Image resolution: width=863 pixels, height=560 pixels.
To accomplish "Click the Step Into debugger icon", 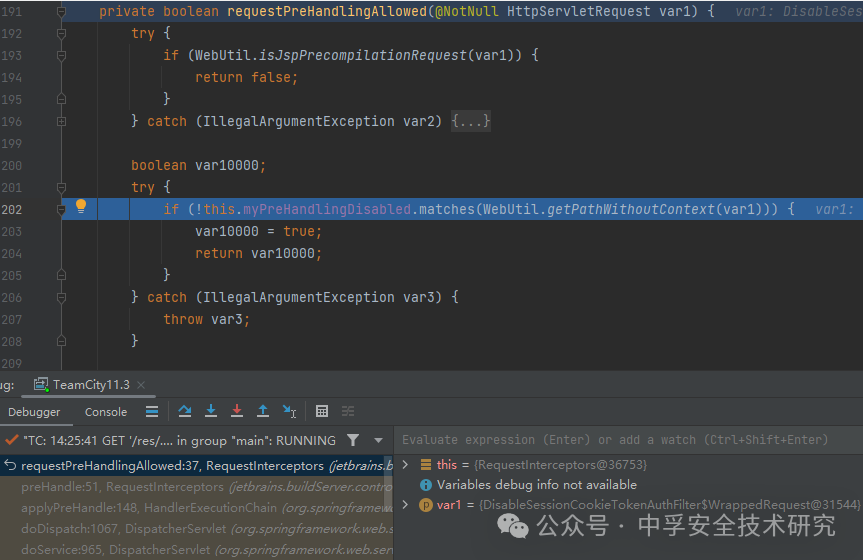I will (x=211, y=411).
